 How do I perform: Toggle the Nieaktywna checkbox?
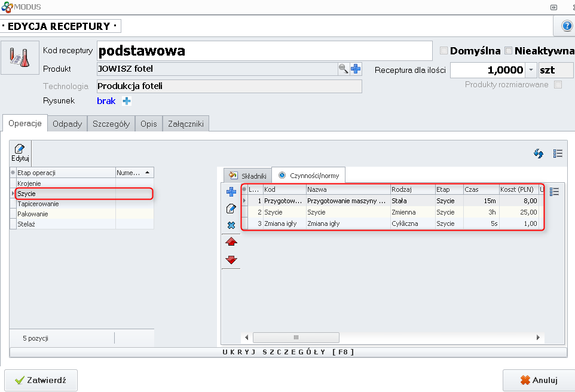[x=509, y=51]
